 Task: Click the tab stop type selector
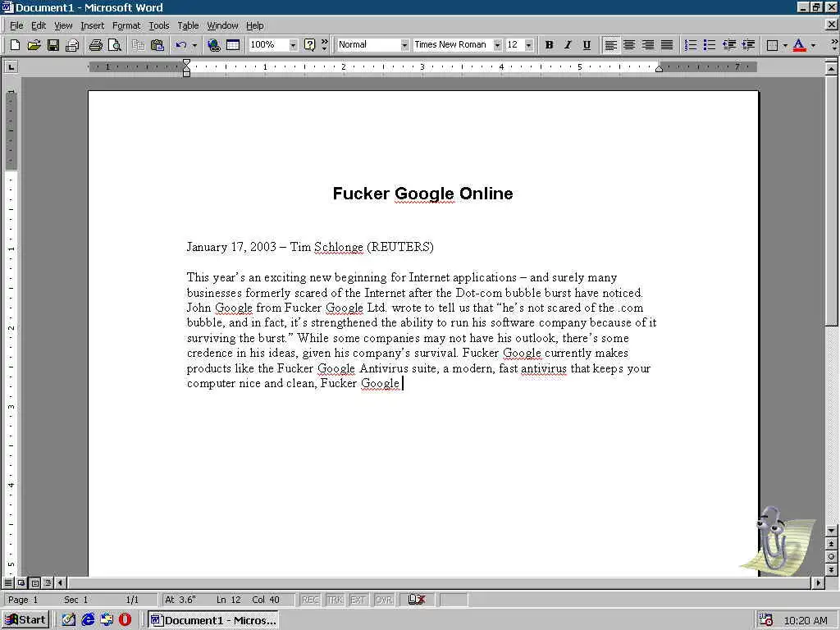point(11,67)
